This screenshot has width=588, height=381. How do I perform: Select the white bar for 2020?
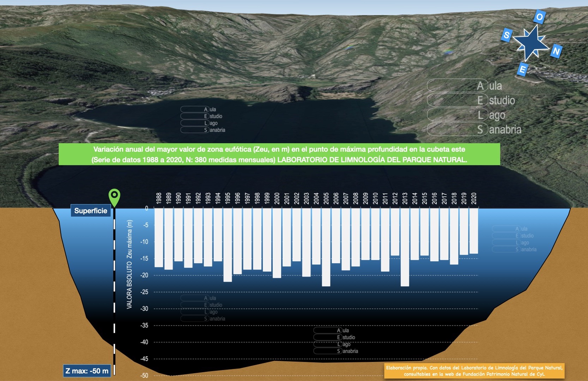474,231
